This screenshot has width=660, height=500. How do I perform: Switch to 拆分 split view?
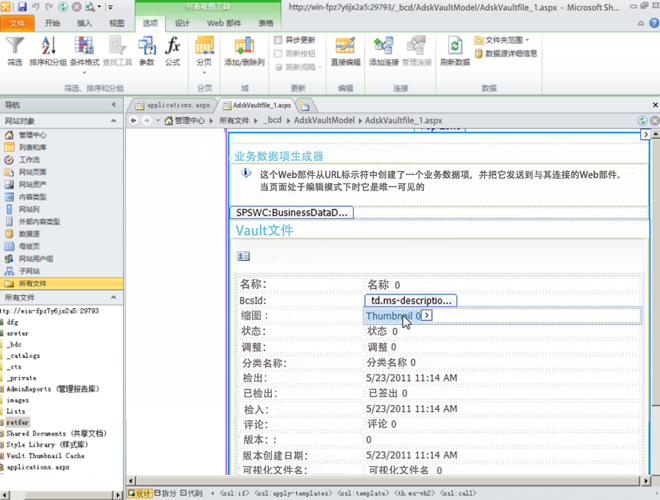point(165,493)
